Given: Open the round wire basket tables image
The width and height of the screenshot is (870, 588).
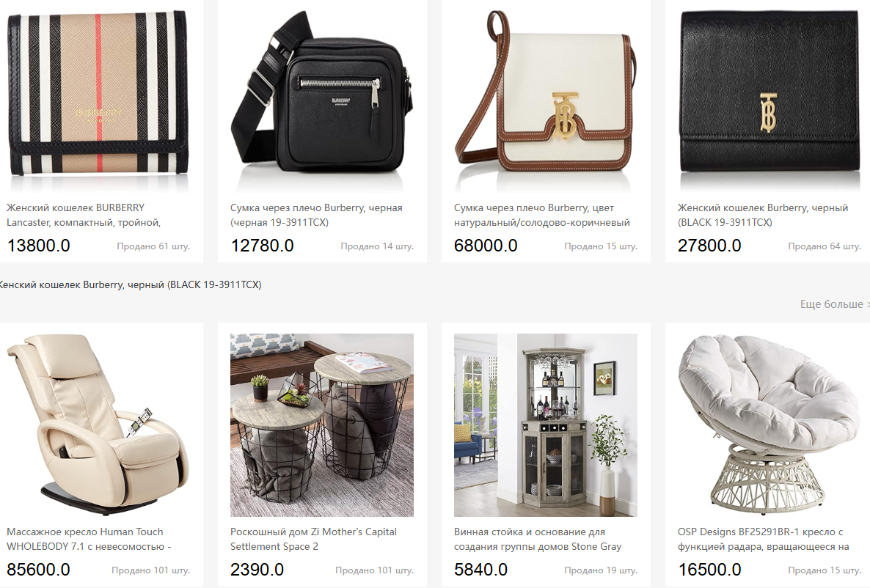Looking at the screenshot, I should coord(322,425).
